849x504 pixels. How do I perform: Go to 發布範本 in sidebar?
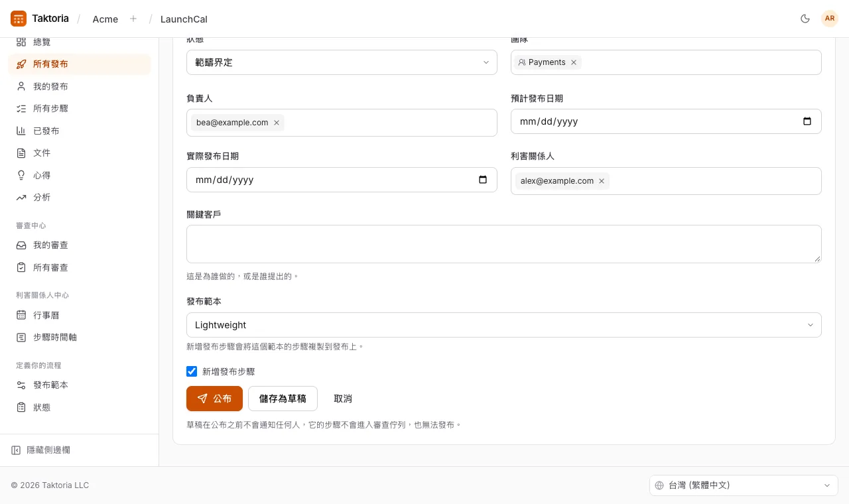[x=80, y=385]
